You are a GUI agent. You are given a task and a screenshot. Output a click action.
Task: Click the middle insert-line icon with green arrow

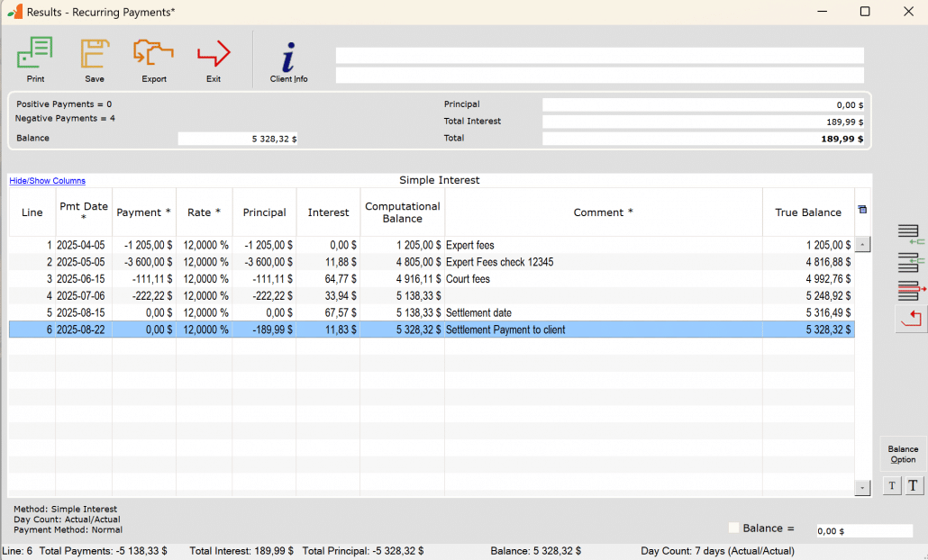[x=911, y=263]
